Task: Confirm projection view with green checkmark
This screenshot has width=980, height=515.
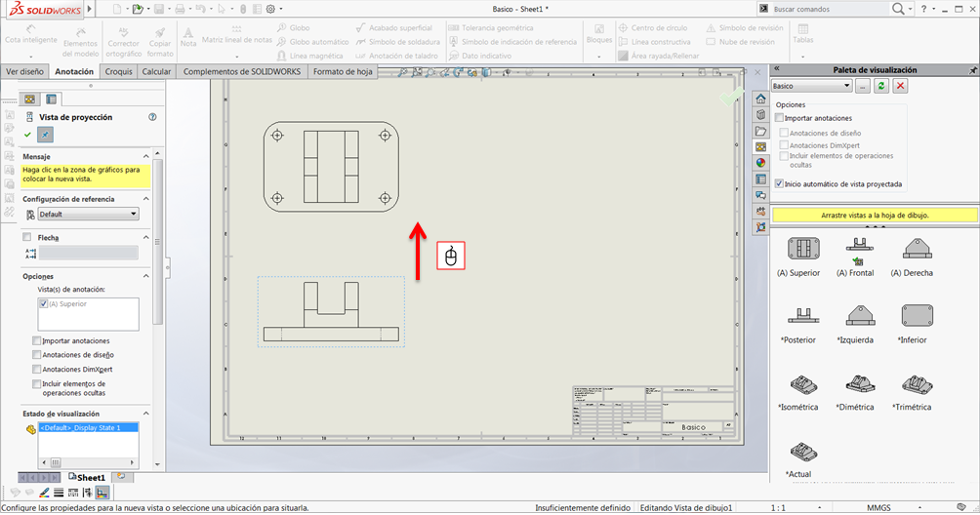Action: click(27, 135)
